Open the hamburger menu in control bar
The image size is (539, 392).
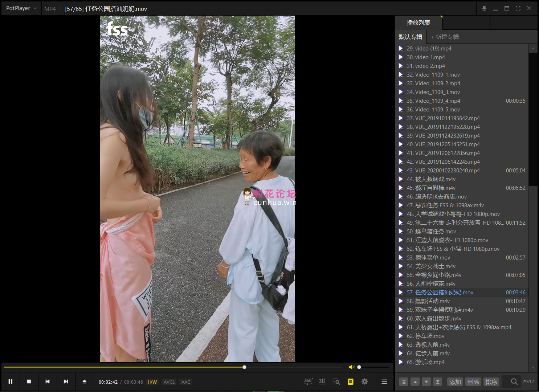384,381
